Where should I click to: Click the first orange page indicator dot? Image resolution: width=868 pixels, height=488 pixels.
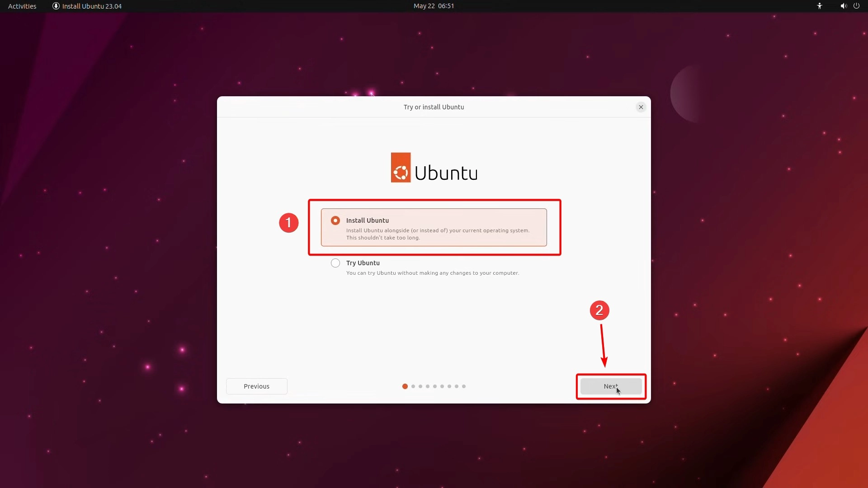(x=405, y=386)
